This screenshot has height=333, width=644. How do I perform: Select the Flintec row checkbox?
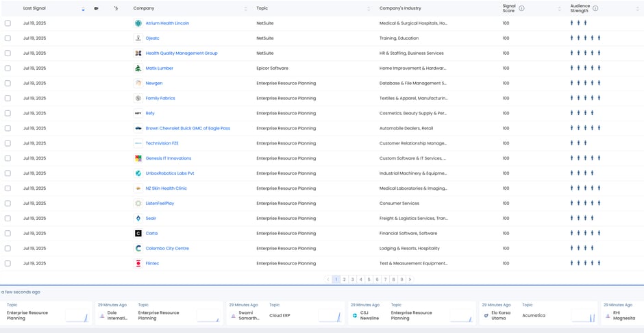click(x=8, y=263)
